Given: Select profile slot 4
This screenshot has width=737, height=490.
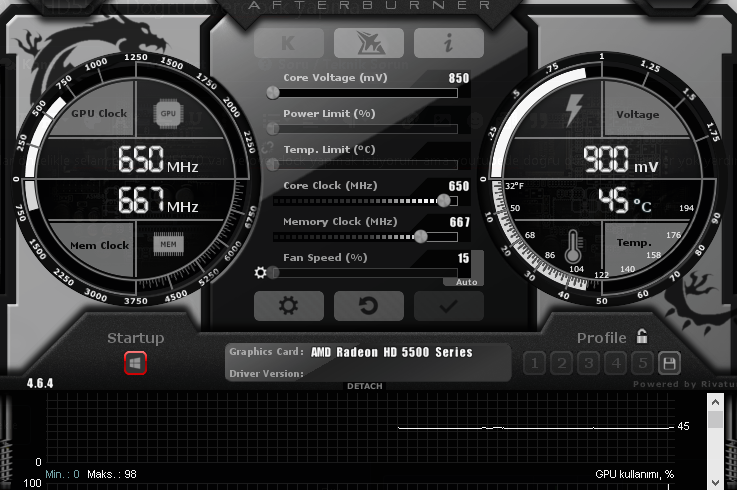Looking at the screenshot, I should coord(616,363).
